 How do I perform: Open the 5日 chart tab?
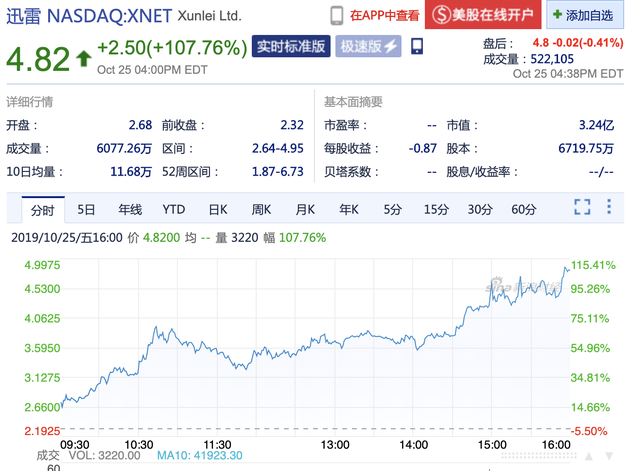pos(87,209)
